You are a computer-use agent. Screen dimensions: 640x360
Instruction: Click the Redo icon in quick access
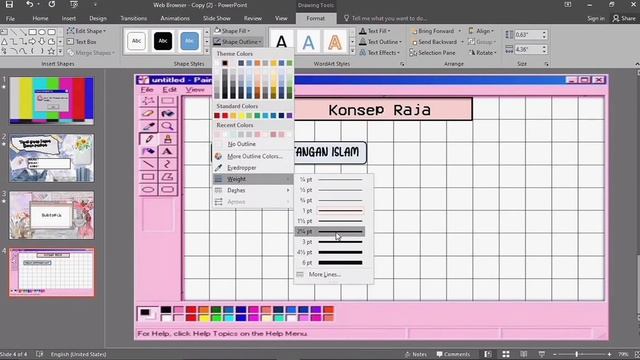51,5
